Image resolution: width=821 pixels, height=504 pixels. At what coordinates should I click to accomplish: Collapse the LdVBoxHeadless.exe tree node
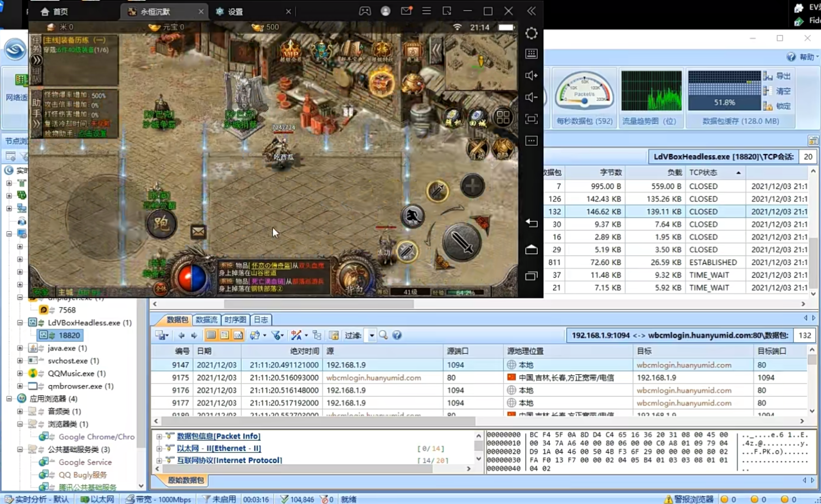pyautogui.click(x=20, y=323)
